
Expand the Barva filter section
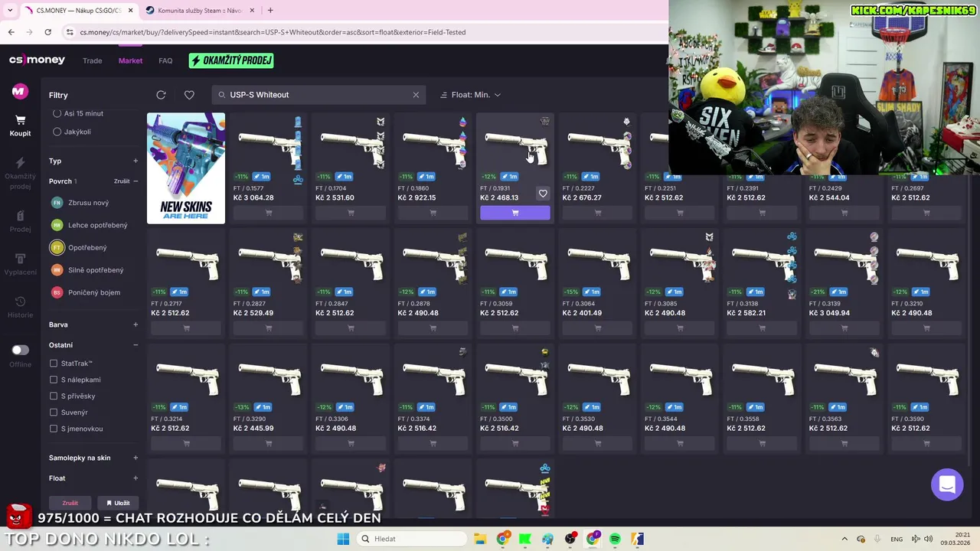[136, 324]
